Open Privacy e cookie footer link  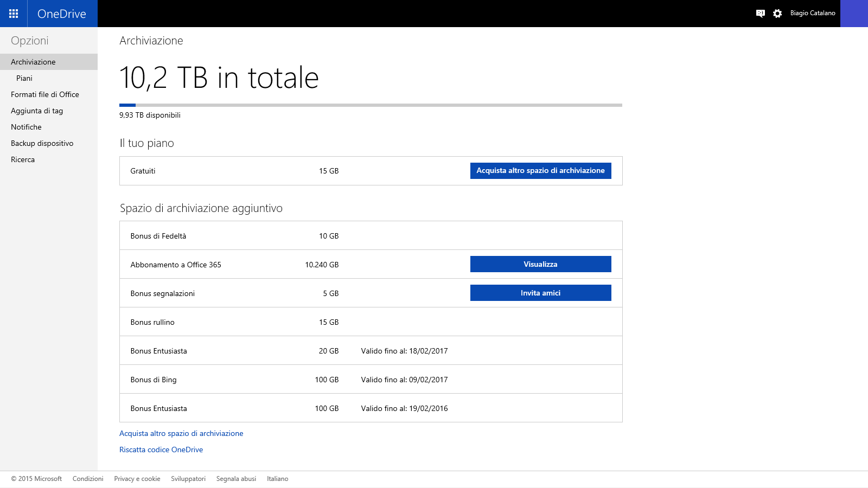point(137,479)
